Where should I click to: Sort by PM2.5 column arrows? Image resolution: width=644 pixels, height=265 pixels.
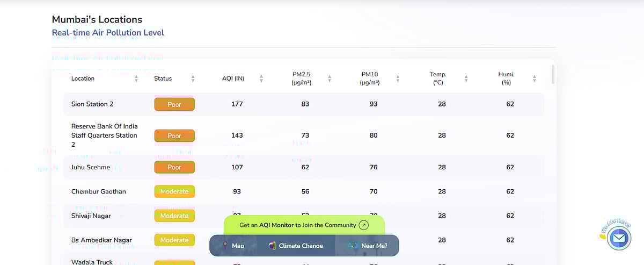330,78
